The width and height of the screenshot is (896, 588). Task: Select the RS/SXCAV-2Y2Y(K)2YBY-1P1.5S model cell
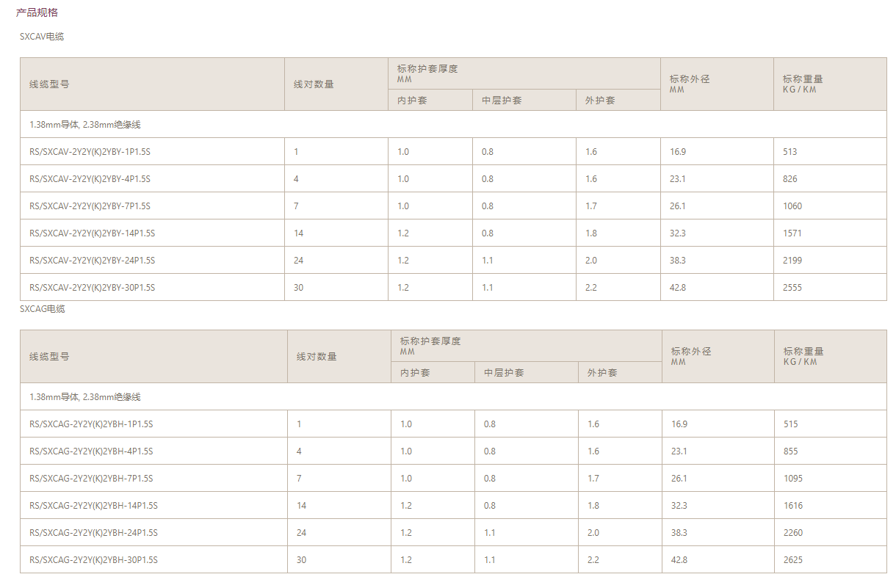click(x=90, y=152)
